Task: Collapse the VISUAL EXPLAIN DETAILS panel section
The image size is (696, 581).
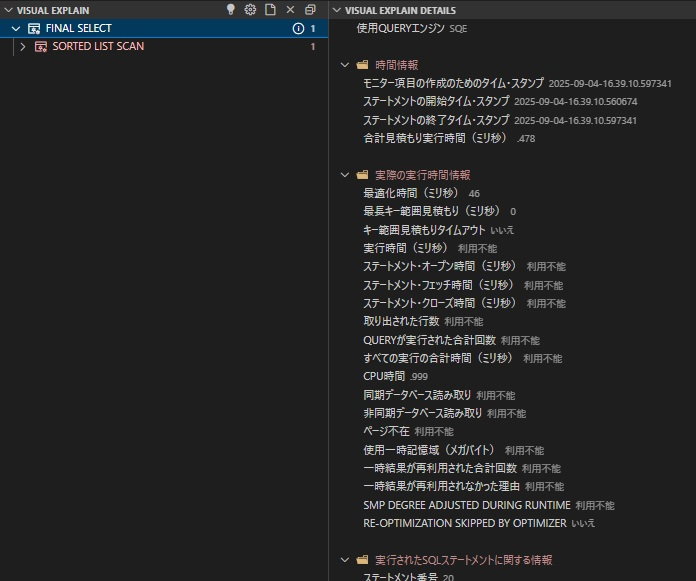Action: [336, 10]
